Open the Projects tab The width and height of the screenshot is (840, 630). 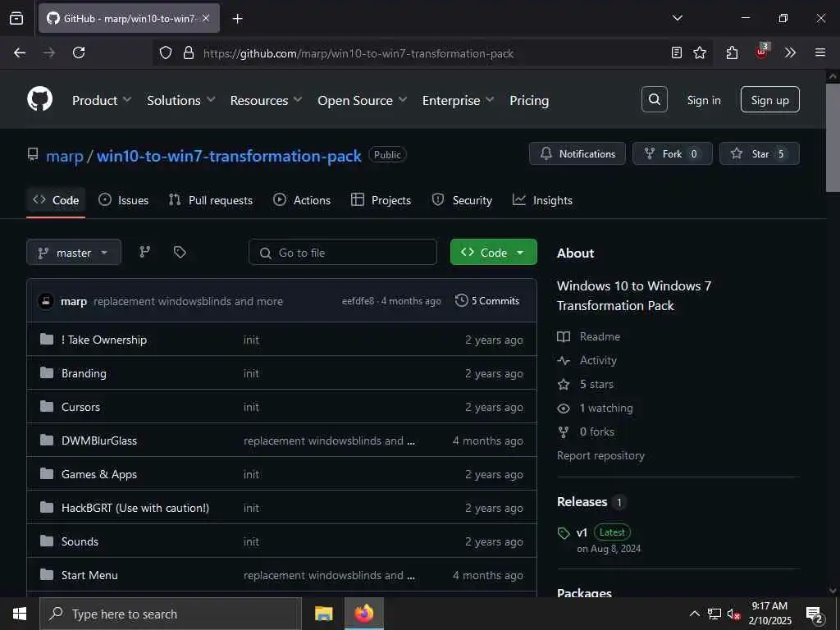381,200
